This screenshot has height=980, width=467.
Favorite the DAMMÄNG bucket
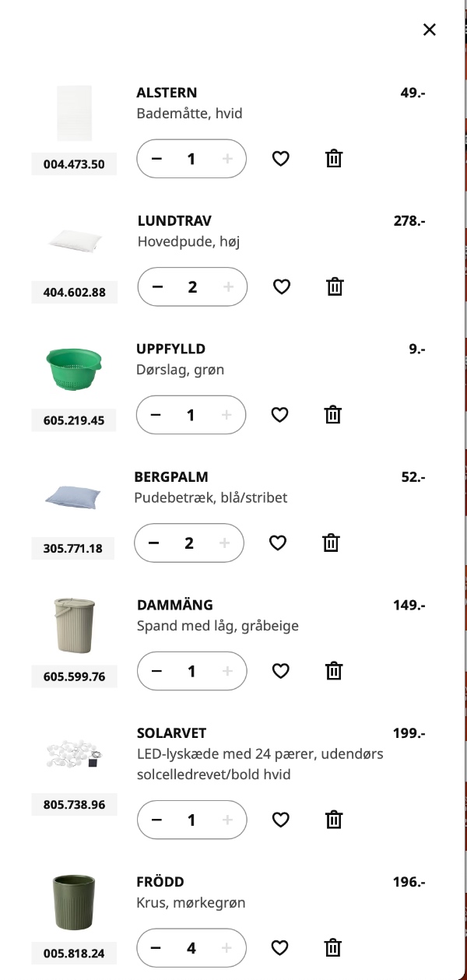[280, 670]
